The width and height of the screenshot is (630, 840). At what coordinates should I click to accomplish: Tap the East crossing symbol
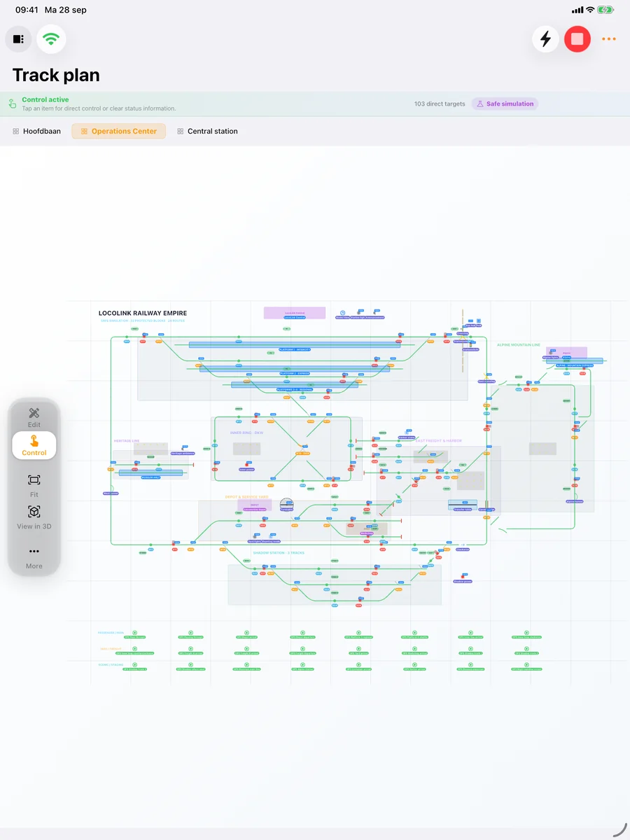(x=486, y=376)
